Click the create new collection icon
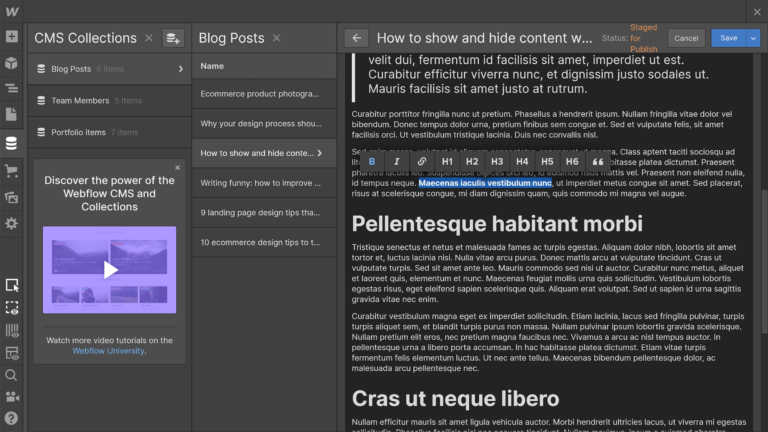Screen dimensions: 768x432 173,38
